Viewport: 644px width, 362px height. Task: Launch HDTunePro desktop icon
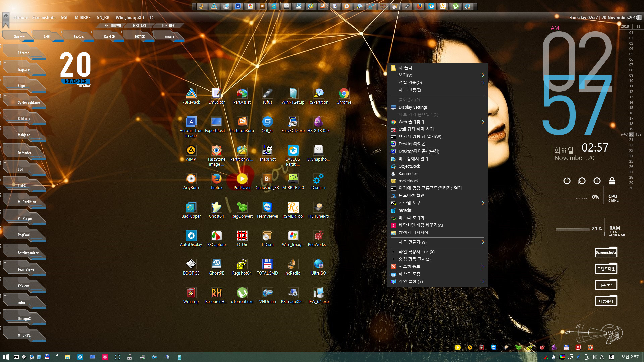pos(318,210)
